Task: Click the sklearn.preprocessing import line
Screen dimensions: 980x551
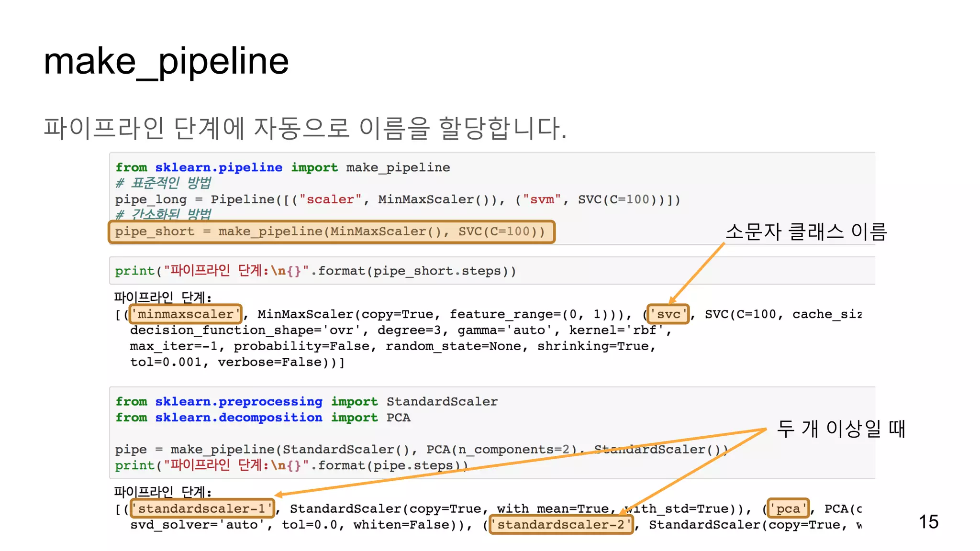Action: tap(306, 402)
